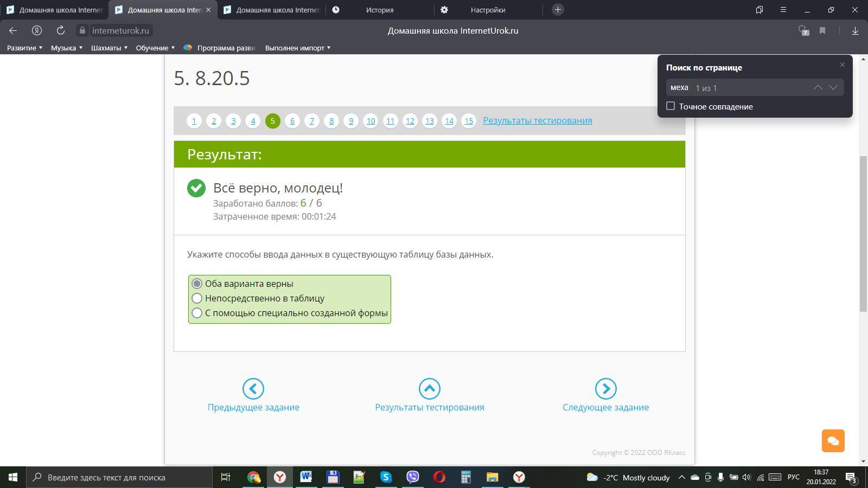Open Opera browser from the taskbar

click(x=439, y=477)
